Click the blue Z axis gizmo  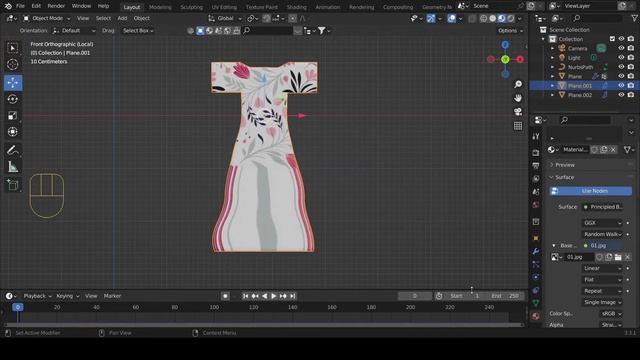(x=505, y=44)
